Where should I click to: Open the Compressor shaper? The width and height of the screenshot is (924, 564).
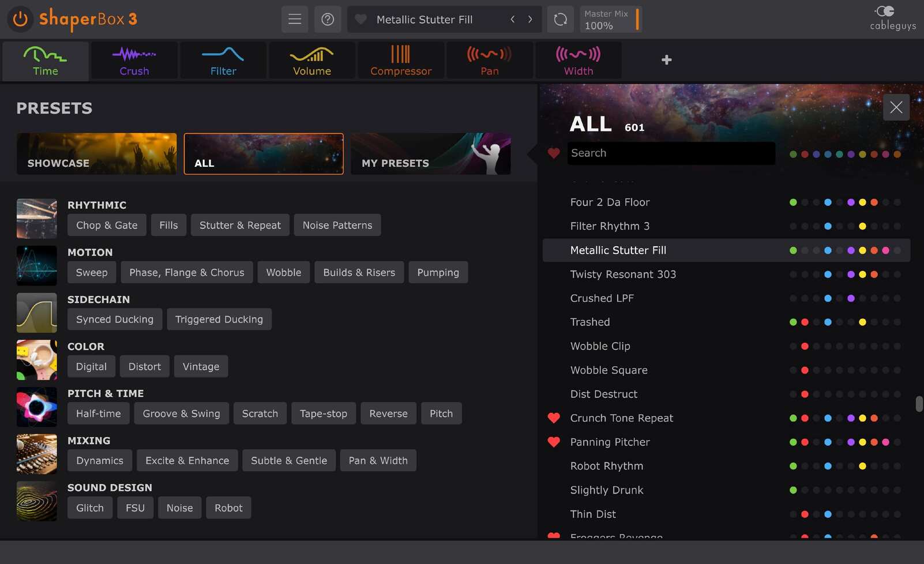pyautogui.click(x=400, y=59)
